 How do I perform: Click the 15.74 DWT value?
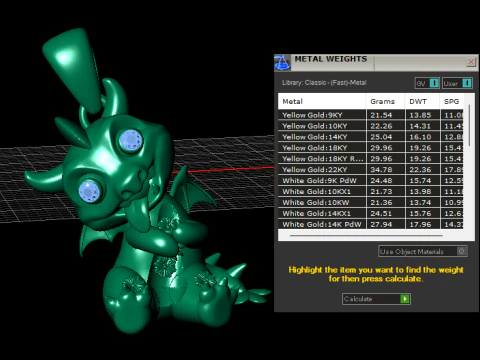(x=420, y=181)
